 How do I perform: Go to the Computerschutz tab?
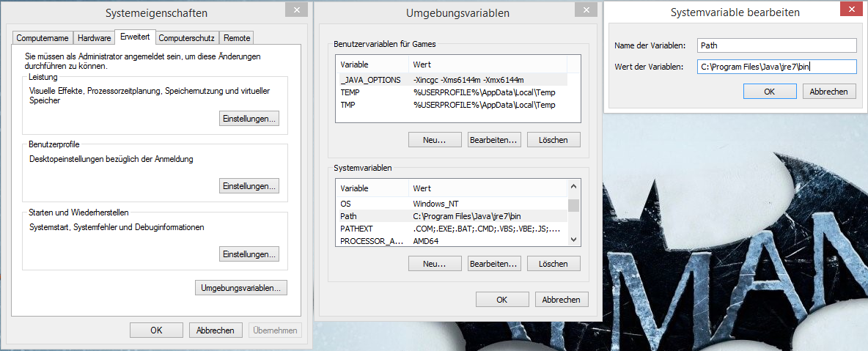(186, 38)
